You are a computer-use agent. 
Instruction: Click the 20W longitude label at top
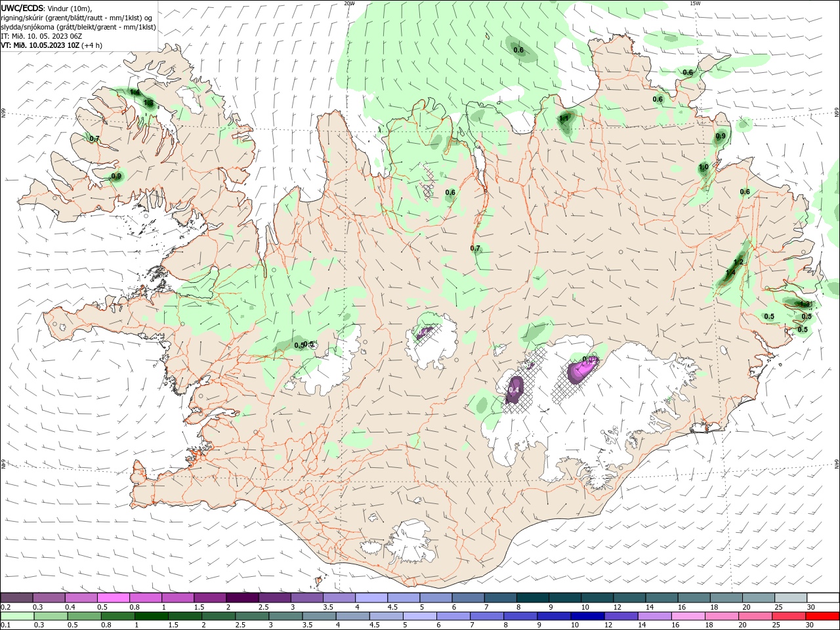coord(349,3)
